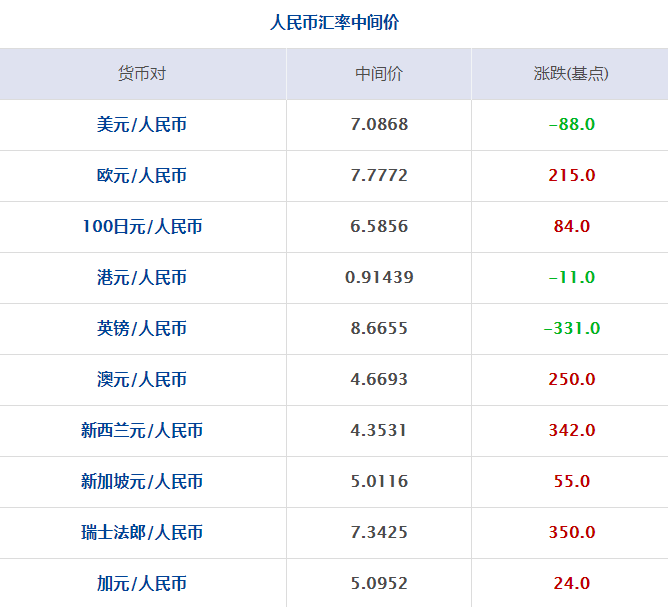The image size is (668, 607).
Task: Click the Hong Kong dollar rate 0.91439
Action: (x=379, y=278)
